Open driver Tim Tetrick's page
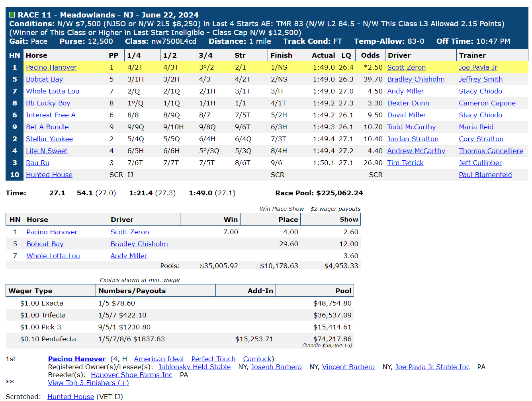 (x=405, y=163)
